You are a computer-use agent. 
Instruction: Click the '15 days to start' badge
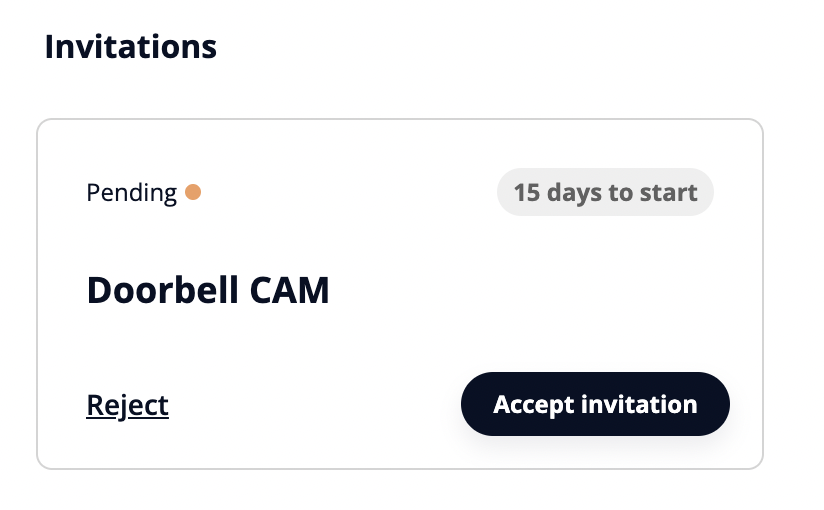(x=605, y=192)
